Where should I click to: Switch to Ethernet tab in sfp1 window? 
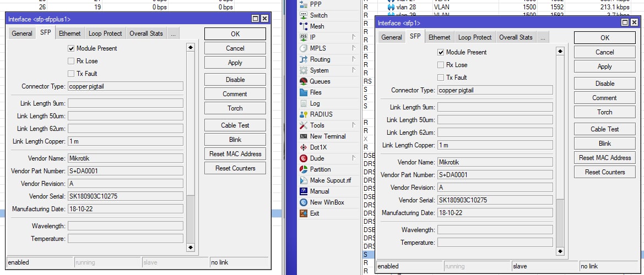click(440, 38)
